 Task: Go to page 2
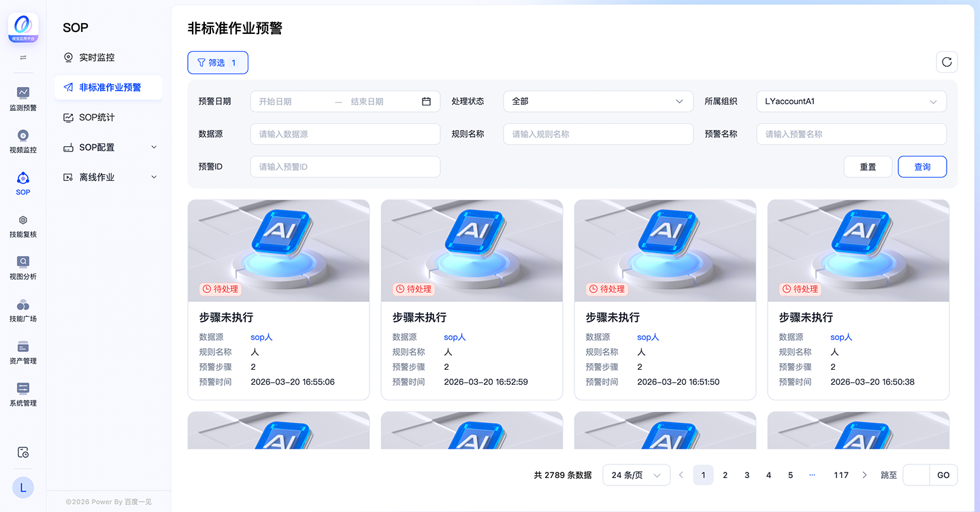tap(725, 475)
